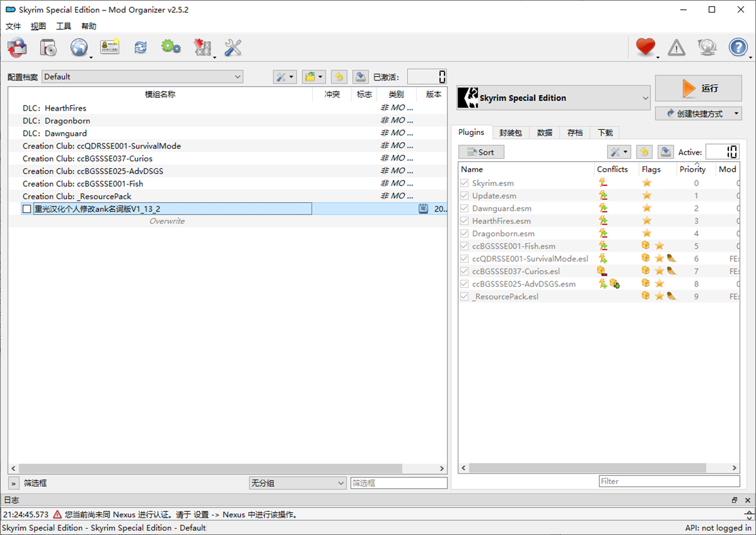Toggle ccBGSSSE001-Fish.esm plugin checkbox
The width and height of the screenshot is (756, 535).
tap(464, 246)
